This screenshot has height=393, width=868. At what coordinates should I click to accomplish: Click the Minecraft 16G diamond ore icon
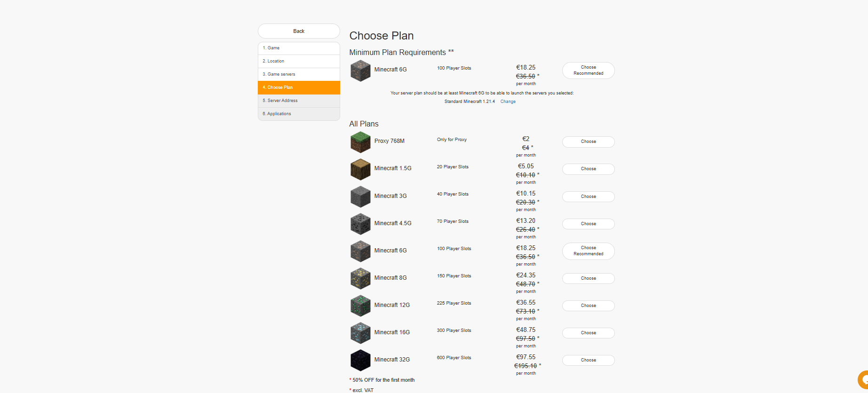(x=360, y=333)
